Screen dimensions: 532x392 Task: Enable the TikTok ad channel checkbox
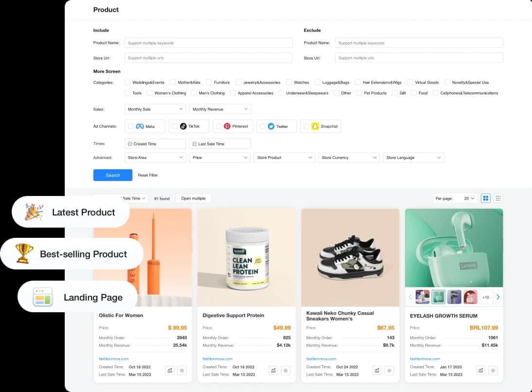pos(174,126)
